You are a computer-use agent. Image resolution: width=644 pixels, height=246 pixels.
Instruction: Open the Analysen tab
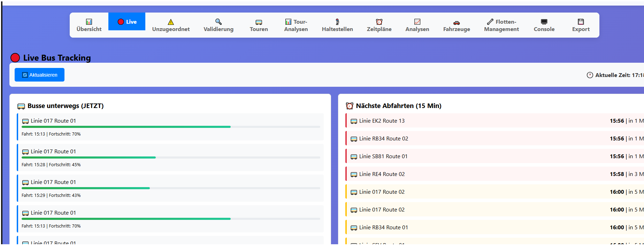point(417,25)
